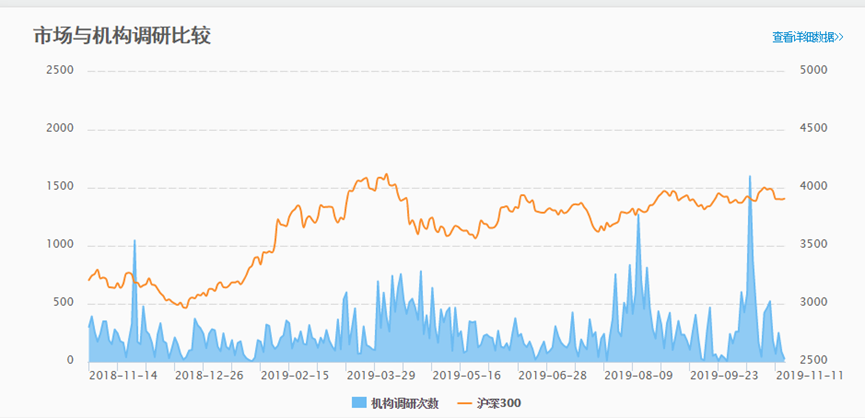This screenshot has width=865, height=418.
Task: Select the 2019-03-29 date axis label
Action: [381, 376]
